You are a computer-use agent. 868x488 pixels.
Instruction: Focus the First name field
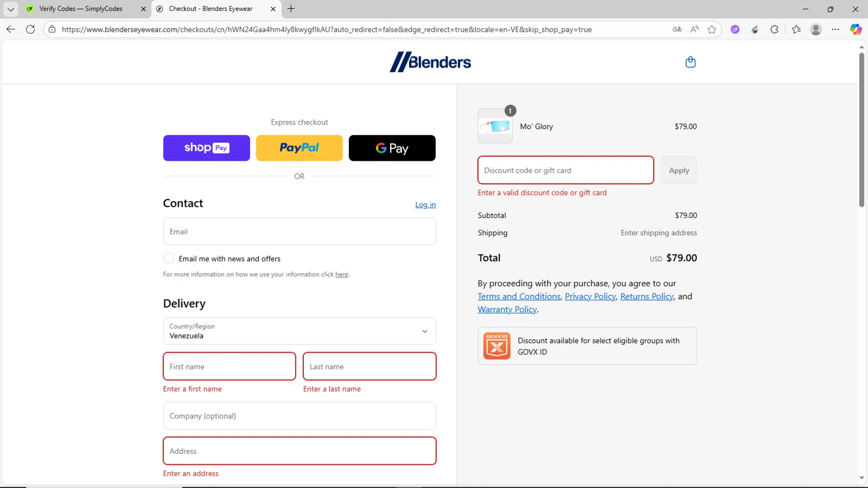point(229,367)
